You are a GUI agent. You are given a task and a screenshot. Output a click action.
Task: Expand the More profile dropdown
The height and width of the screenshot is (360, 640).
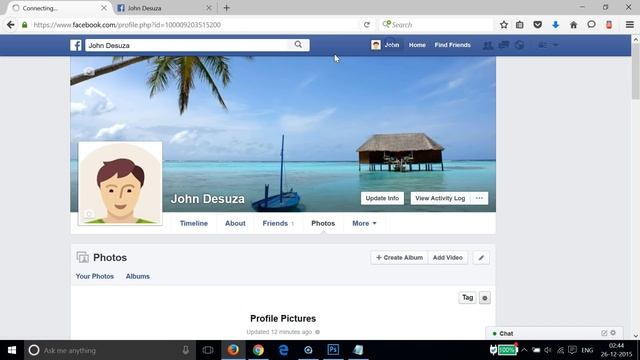[364, 223]
